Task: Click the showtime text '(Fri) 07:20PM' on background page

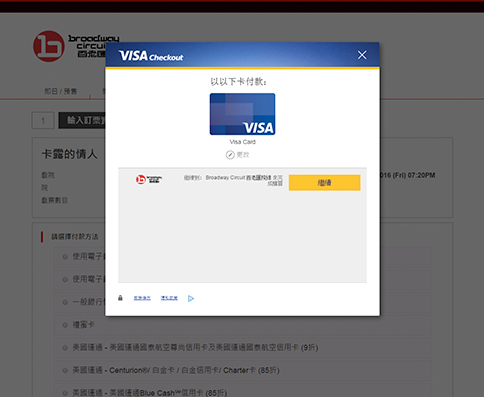Action: click(x=414, y=175)
